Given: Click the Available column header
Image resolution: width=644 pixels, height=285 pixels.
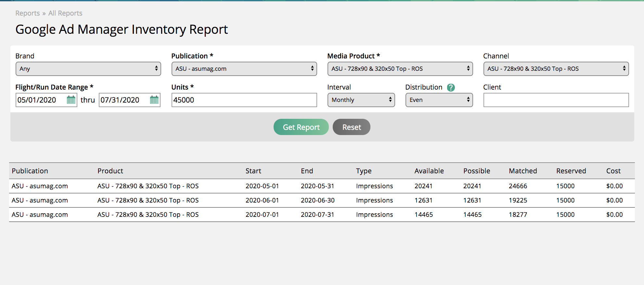Looking at the screenshot, I should pos(429,171).
